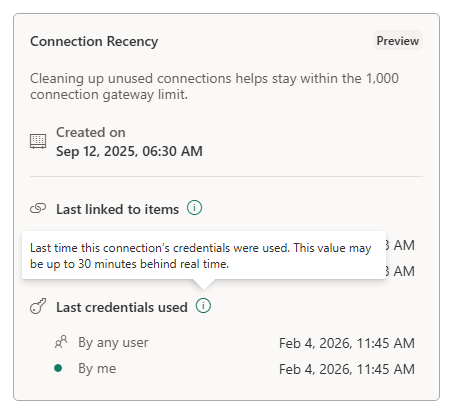Screen dimensions: 456x415
Task: Click the By me label
Action: point(97,368)
